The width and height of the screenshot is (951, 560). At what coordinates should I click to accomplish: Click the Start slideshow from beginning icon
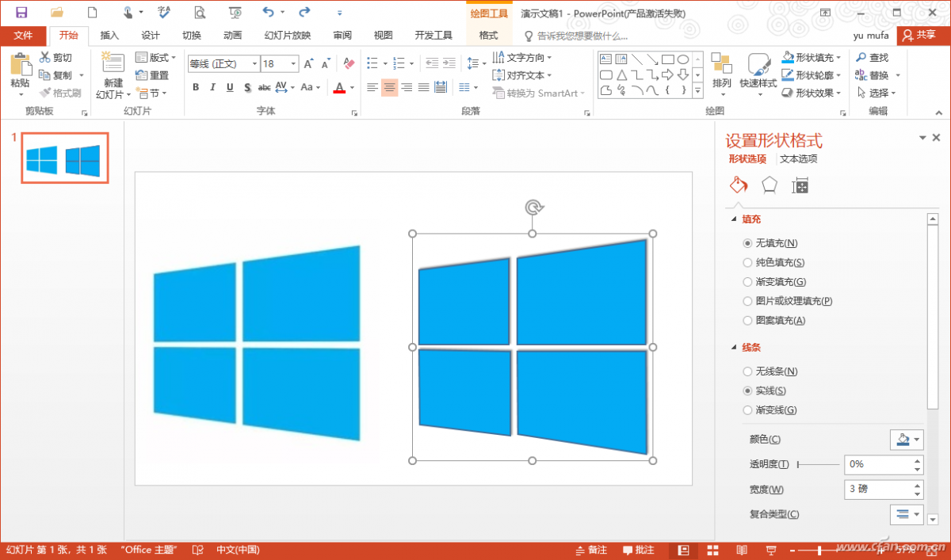[x=235, y=13]
